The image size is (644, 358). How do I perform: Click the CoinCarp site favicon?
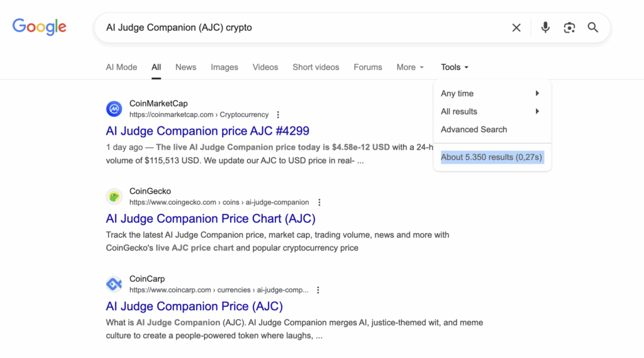point(114,284)
